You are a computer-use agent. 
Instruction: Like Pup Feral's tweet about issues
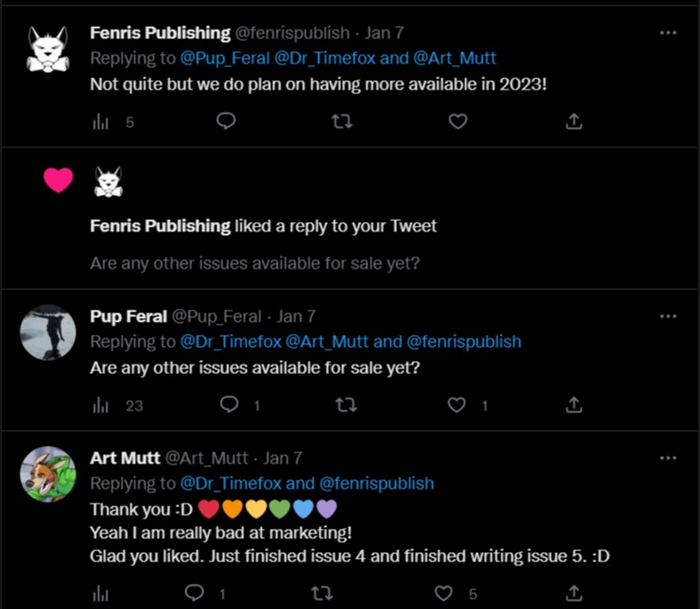coord(457,405)
